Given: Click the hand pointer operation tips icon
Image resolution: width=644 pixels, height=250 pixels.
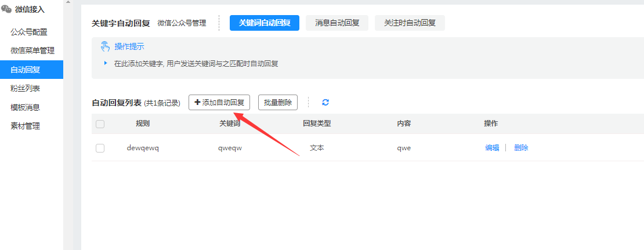Looking at the screenshot, I should (105, 46).
